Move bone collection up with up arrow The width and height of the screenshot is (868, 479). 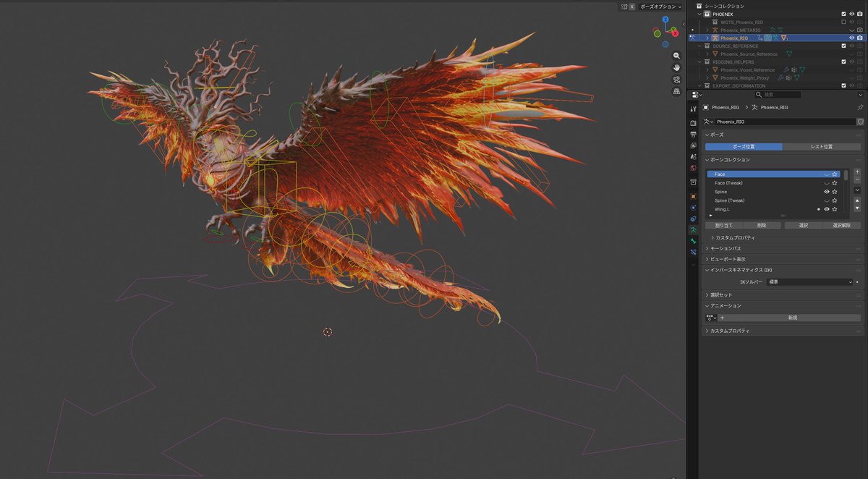857,200
